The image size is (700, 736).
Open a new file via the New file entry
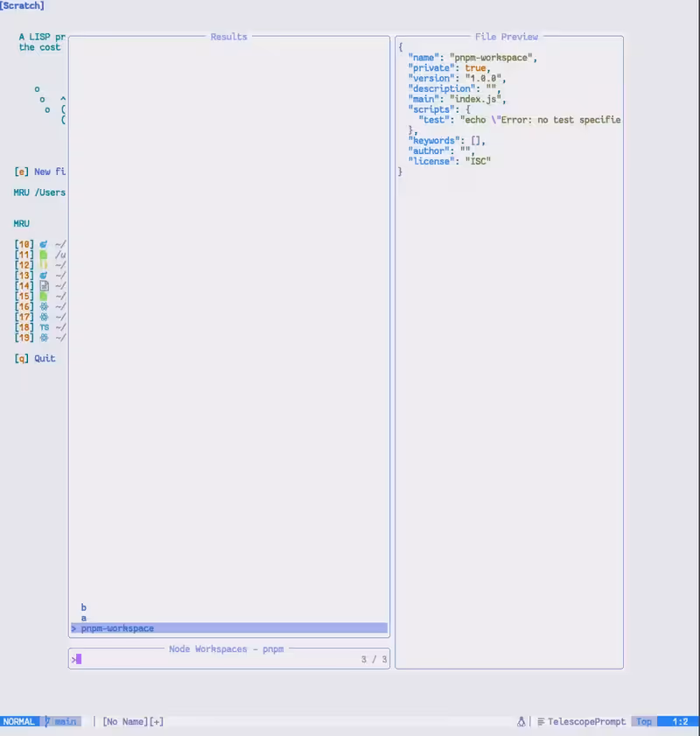[35, 172]
